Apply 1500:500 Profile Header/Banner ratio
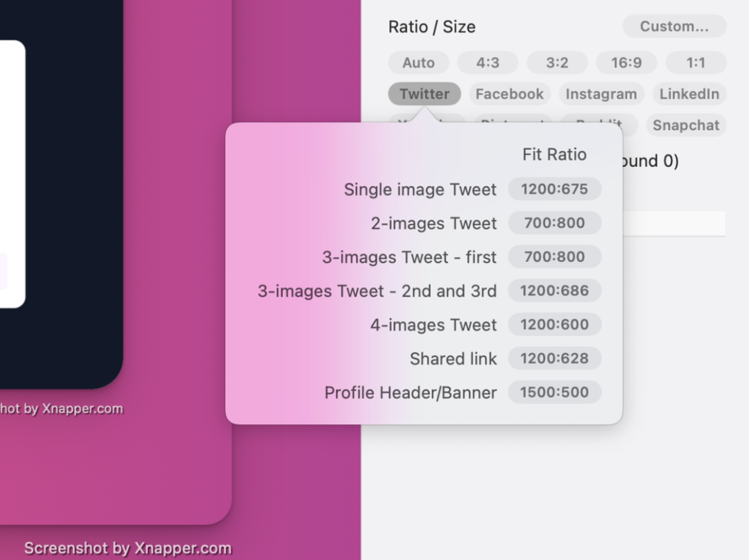The image size is (749, 560). point(555,392)
